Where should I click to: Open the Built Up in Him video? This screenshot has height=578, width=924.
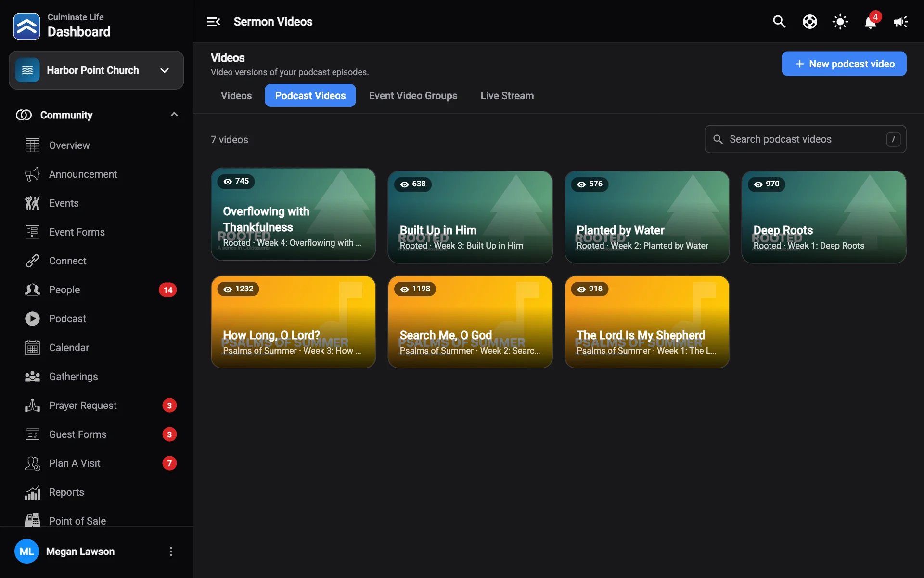pyautogui.click(x=470, y=217)
